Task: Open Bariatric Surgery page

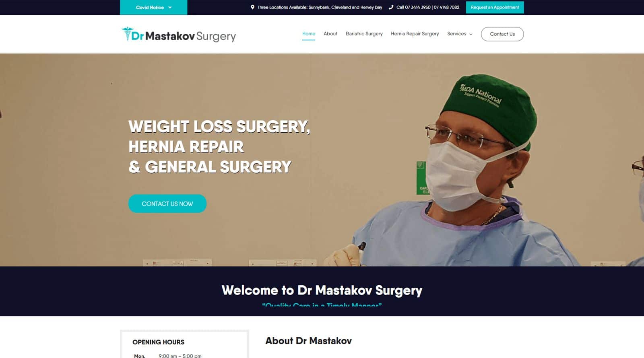Action: [364, 34]
